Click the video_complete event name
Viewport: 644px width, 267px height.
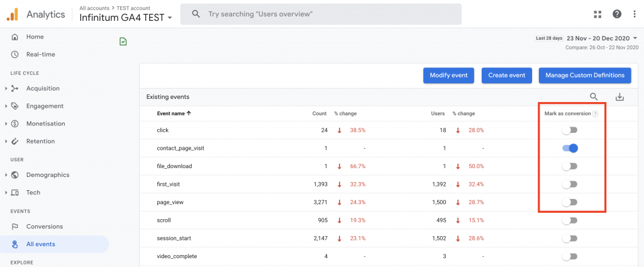point(177,256)
